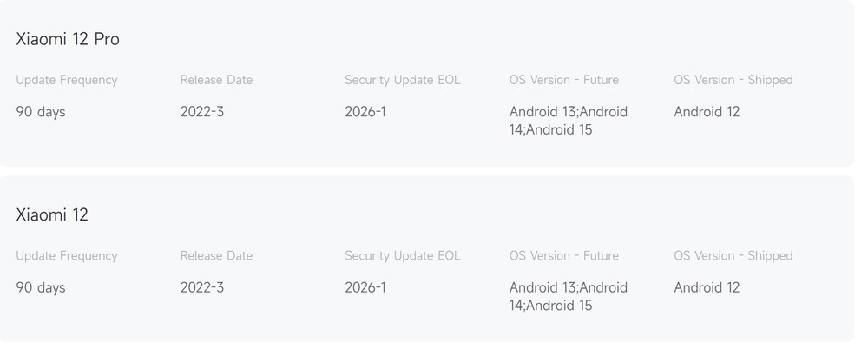
Task: Click the Xiaomi 12 card title
Action: click(x=52, y=215)
